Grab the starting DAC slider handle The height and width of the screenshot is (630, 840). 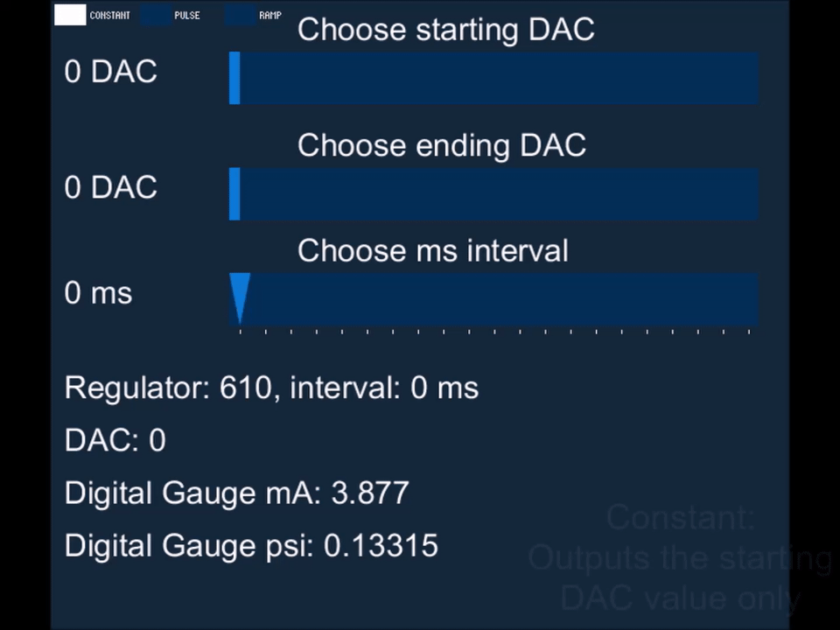pyautogui.click(x=234, y=78)
